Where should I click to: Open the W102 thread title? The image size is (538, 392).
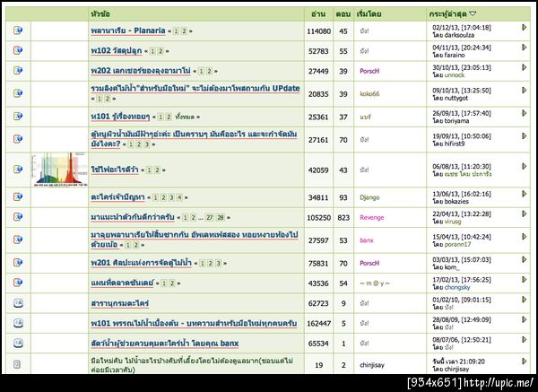click(117, 50)
